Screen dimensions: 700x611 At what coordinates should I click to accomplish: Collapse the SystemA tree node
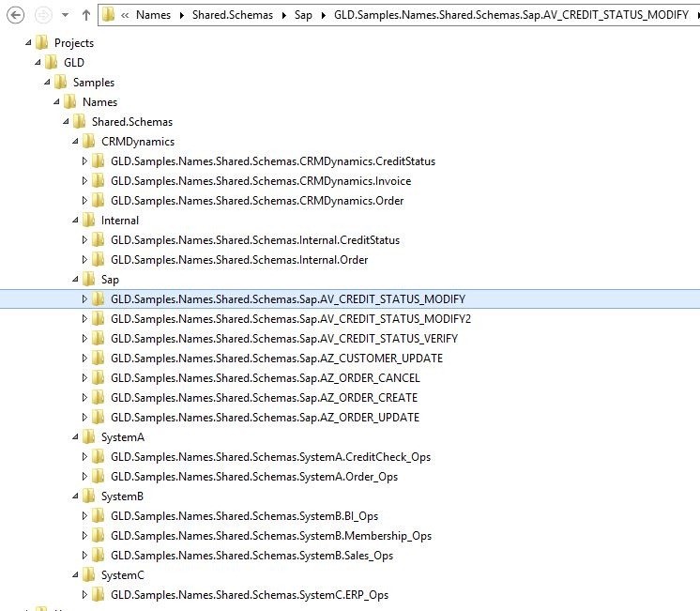click(x=75, y=436)
